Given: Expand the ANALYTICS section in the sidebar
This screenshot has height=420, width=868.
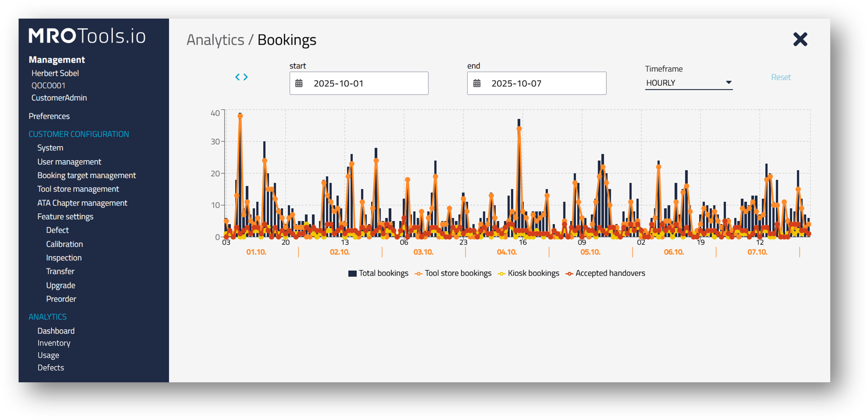Looking at the screenshot, I should [x=48, y=316].
